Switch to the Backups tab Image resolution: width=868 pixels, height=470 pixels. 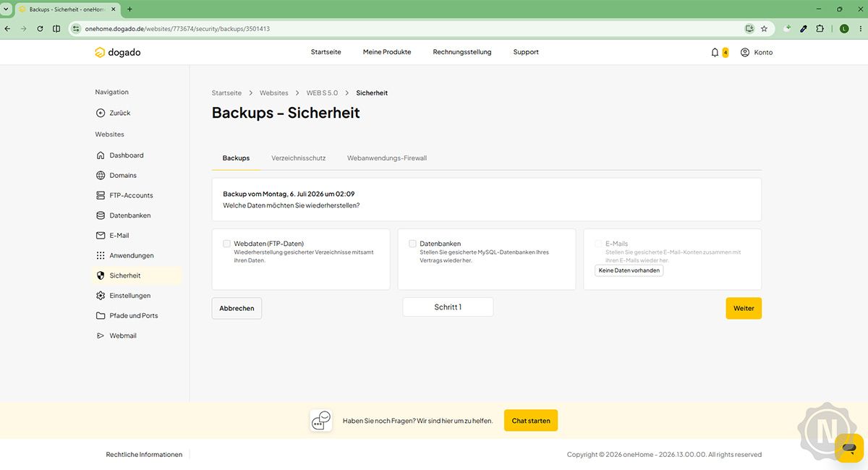(236, 158)
